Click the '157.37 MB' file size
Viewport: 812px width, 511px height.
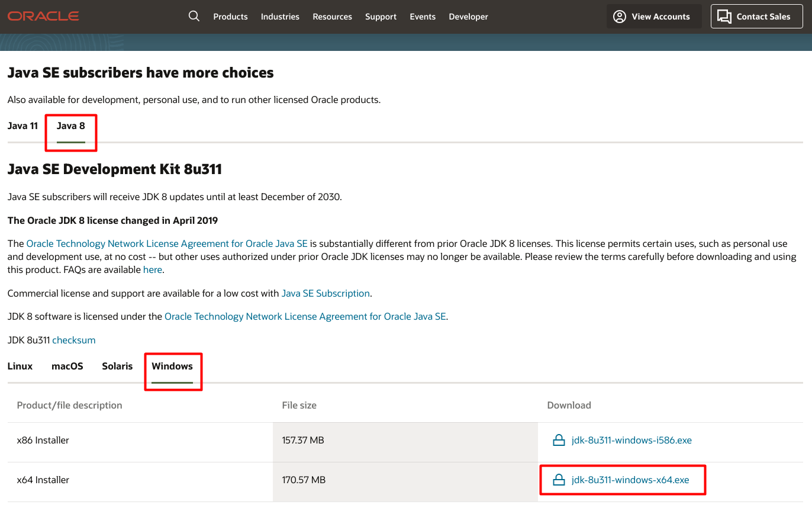click(x=303, y=441)
